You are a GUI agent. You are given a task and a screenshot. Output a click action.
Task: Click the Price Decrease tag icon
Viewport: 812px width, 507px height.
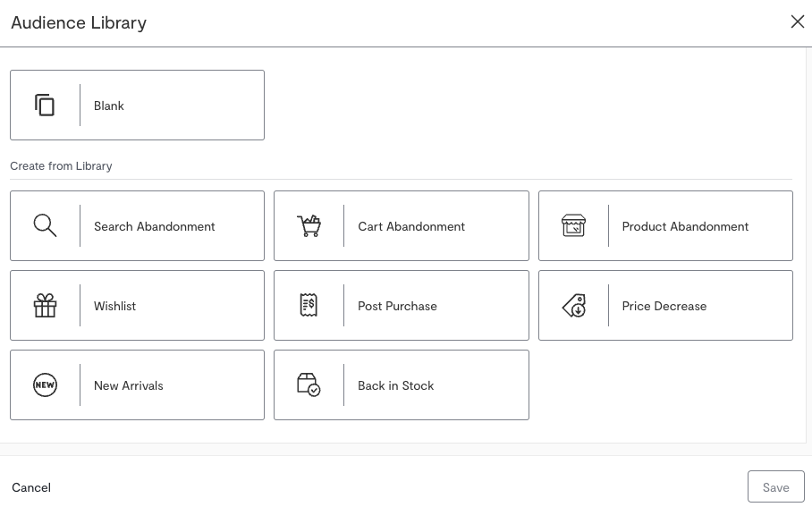point(573,306)
